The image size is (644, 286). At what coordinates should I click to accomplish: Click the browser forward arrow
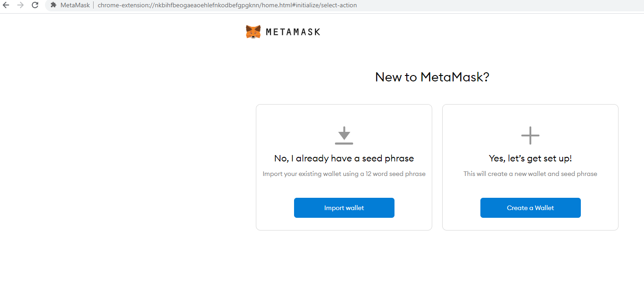[20, 5]
